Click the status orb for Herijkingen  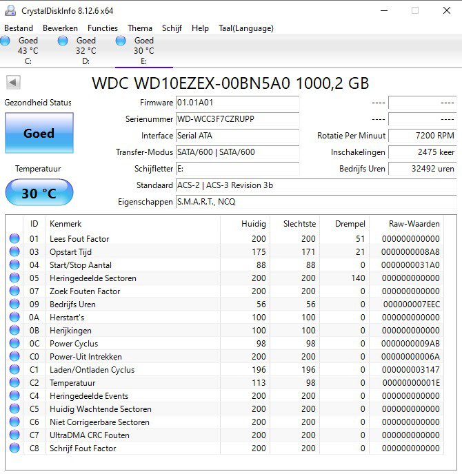(14, 330)
